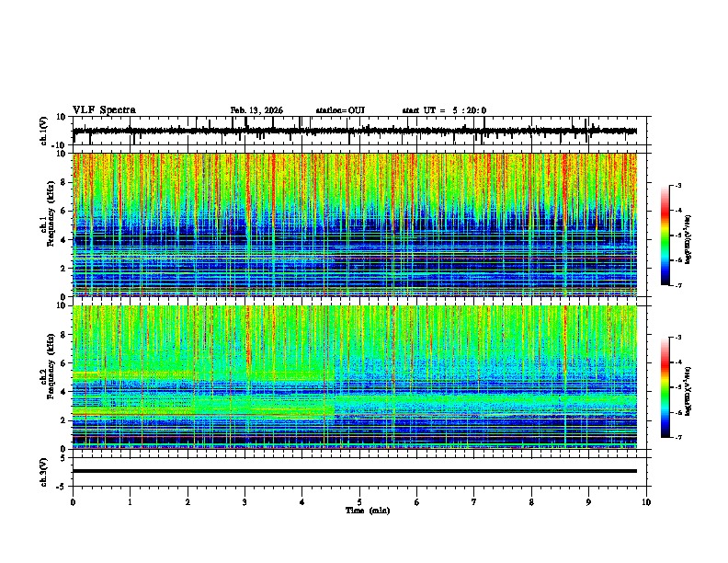The width and height of the screenshot is (728, 563).
Task: Click the "station=OUI" header label
Action: (x=340, y=110)
